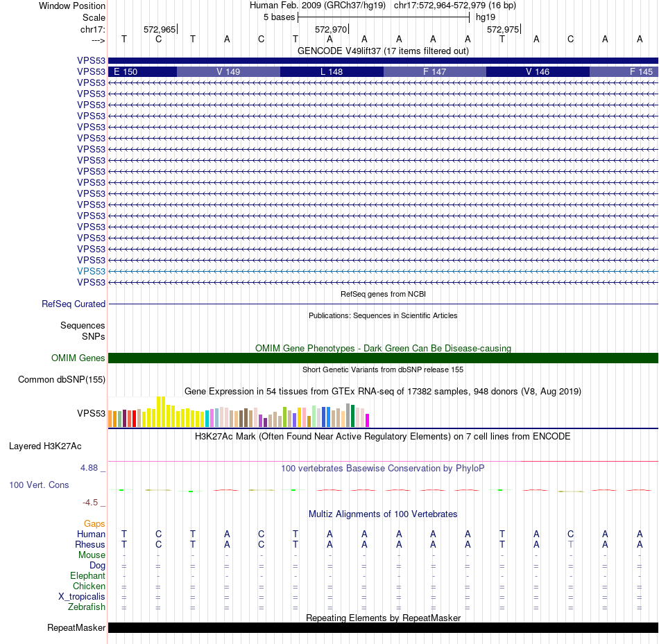The width and height of the screenshot is (659, 644).
Task: Select codon V 146 in VPS53
Action: click(x=538, y=72)
